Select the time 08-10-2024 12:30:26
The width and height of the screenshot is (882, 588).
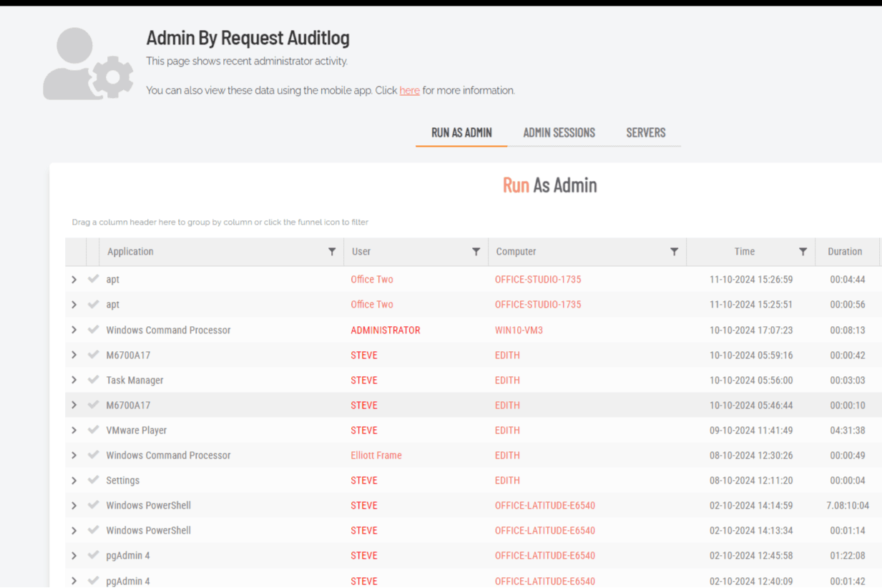click(x=751, y=455)
